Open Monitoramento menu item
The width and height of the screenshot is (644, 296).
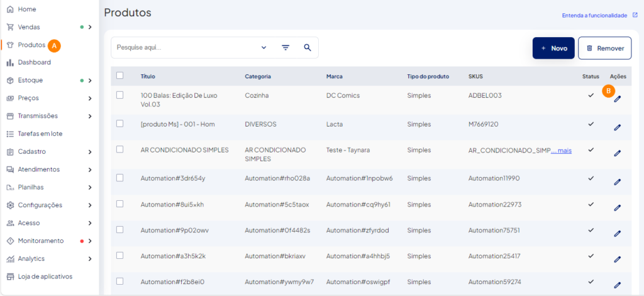pos(41,241)
